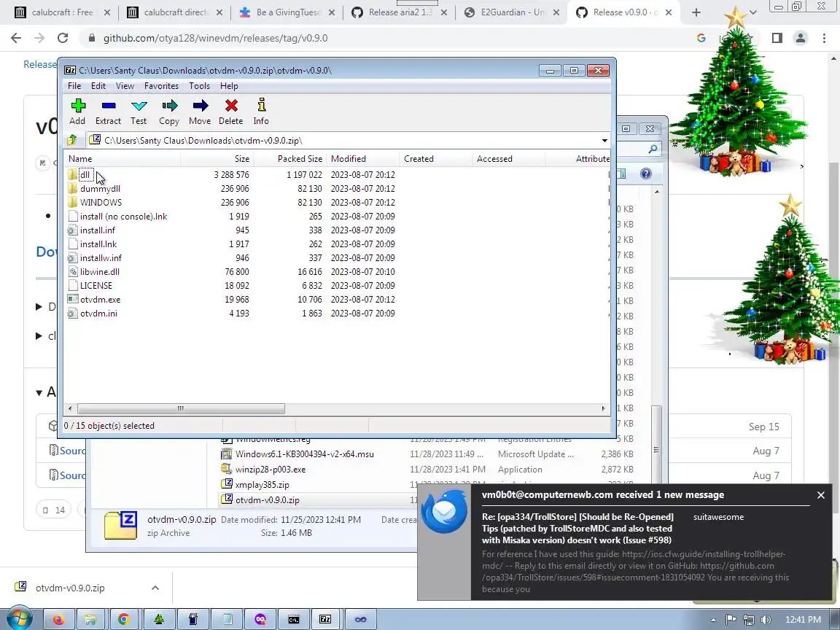840x630 pixels.
Task: Click the horizontal scrollbar left arrow
Action: point(70,409)
